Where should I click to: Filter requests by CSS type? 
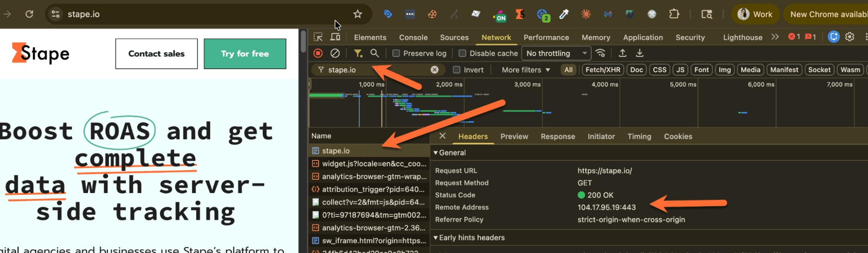tap(660, 70)
